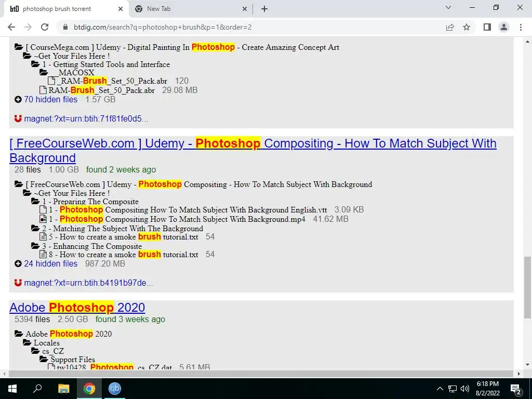Screen dimensions: 532x399
Task: Click the file icon for RAM-Brush_Set_50_Pack.abr 29.08 MB
Action: point(43,89)
